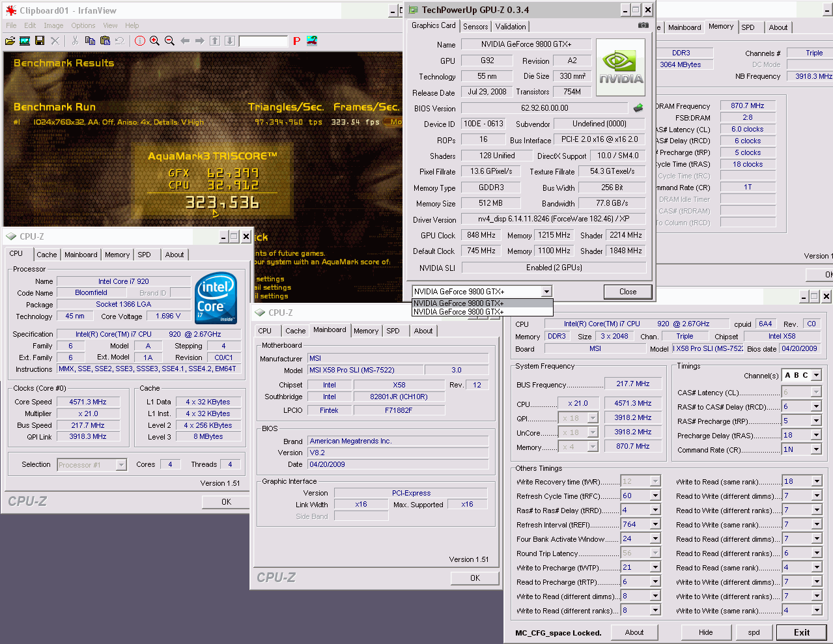Open About tab in background CPU-Z Memory window
The height and width of the screenshot is (644, 833).
click(x=778, y=27)
